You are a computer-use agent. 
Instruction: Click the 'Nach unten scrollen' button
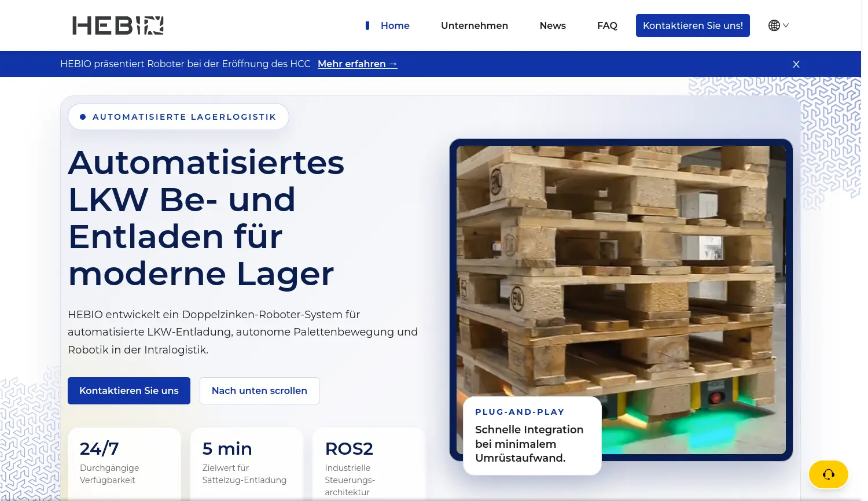(x=259, y=391)
